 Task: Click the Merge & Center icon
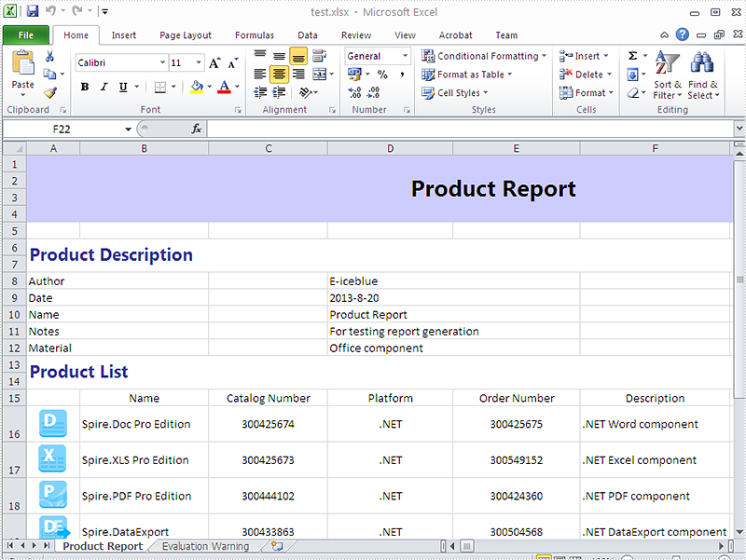click(319, 75)
